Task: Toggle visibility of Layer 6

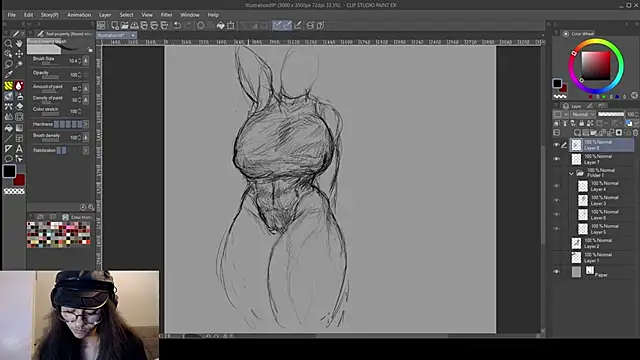Action: click(556, 215)
